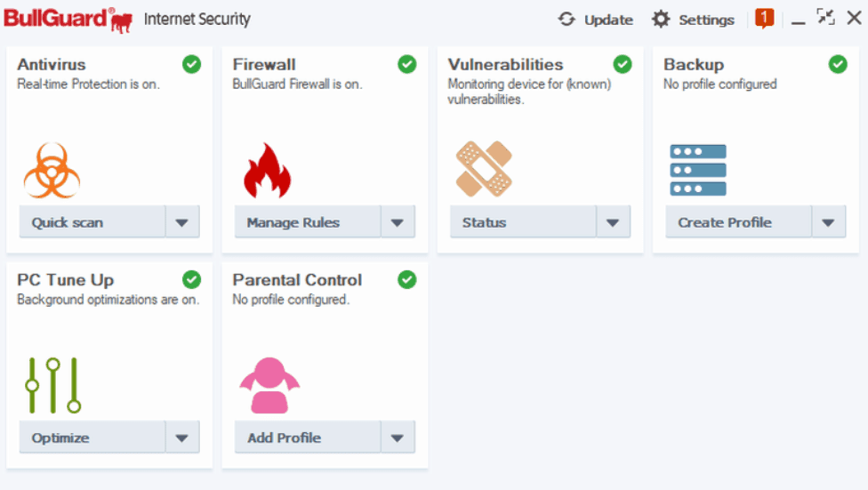Click Update in the top bar
The height and width of the screenshot is (490, 868).
[x=596, y=20]
